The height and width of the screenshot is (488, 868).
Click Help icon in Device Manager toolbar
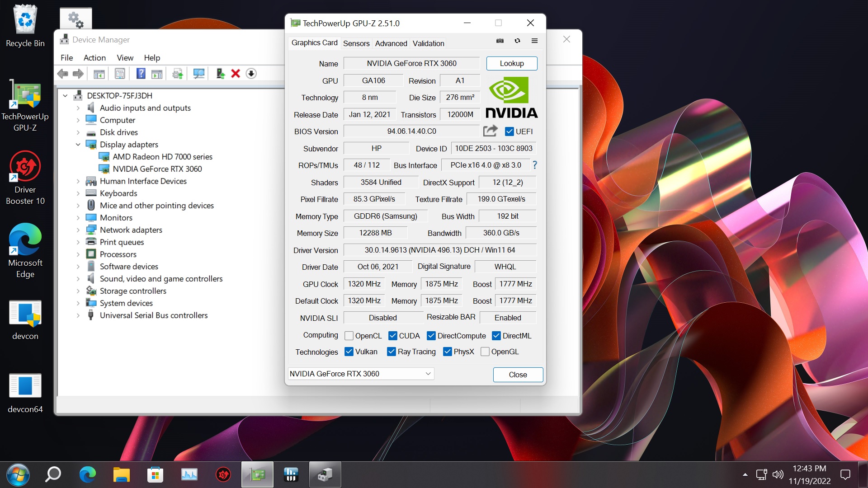coord(141,74)
